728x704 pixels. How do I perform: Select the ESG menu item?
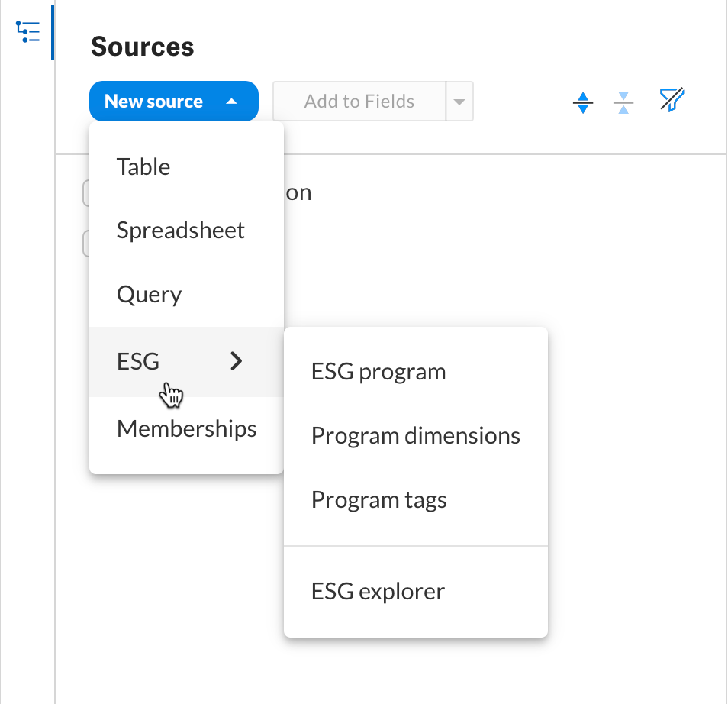click(186, 361)
